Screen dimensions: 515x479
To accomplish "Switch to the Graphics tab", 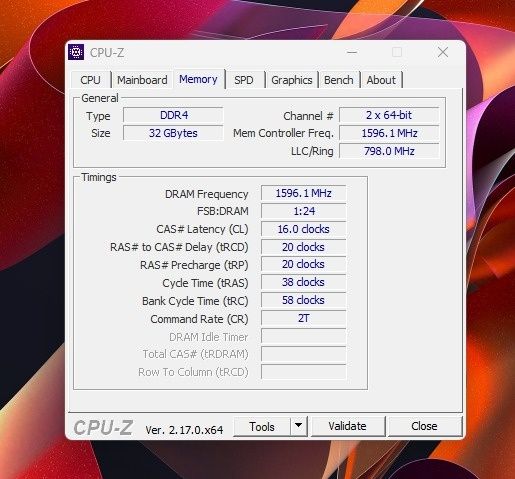I will click(292, 80).
